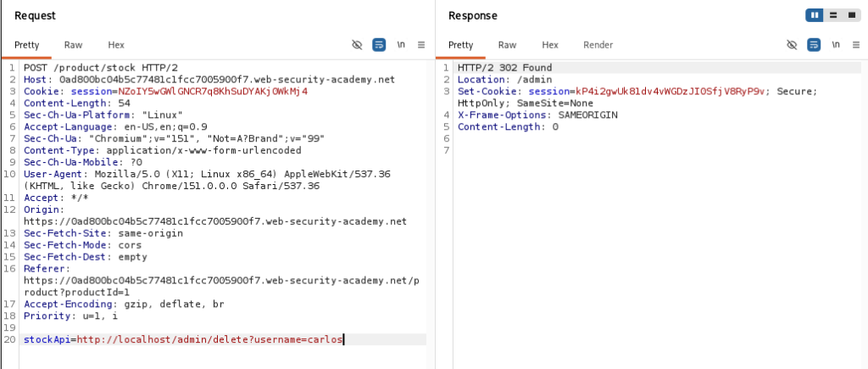Click the Sec-Ch-Ua-Platform "Linux" header
The height and width of the screenshot is (369, 868).
click(x=103, y=115)
